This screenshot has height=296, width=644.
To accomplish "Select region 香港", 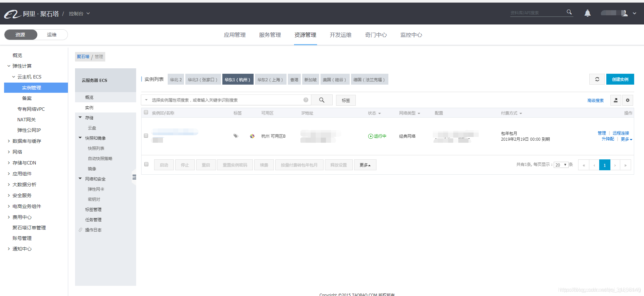I will coord(294,80).
